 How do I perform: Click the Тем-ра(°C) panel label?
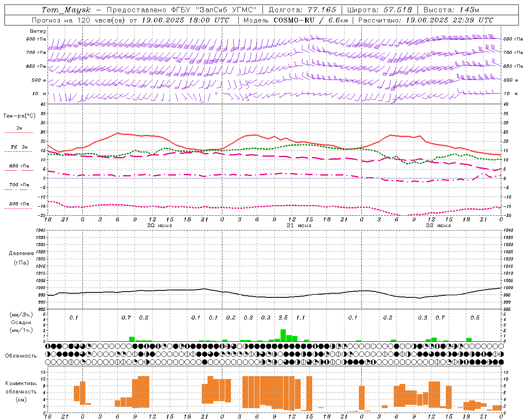[x=19, y=116]
